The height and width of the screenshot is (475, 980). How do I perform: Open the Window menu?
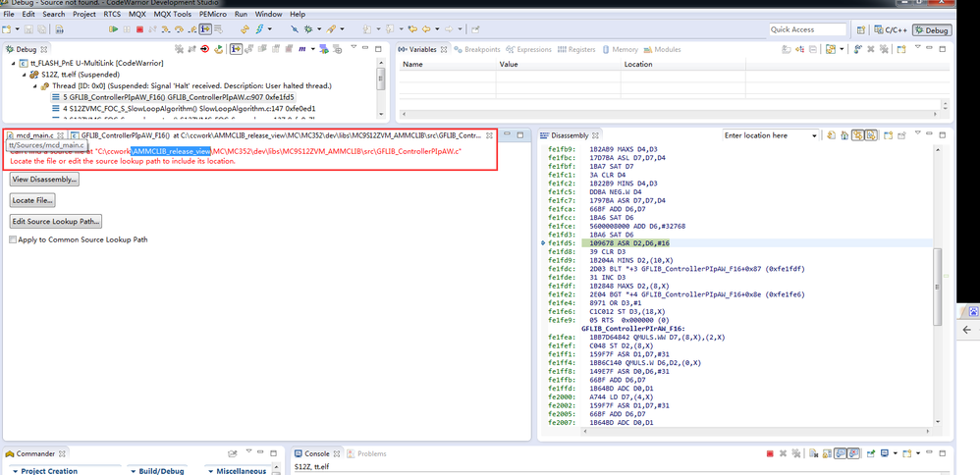coord(269,14)
